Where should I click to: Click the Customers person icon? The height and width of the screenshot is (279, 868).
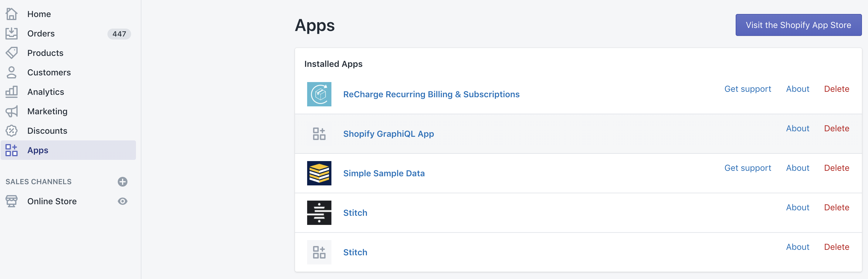[12, 72]
